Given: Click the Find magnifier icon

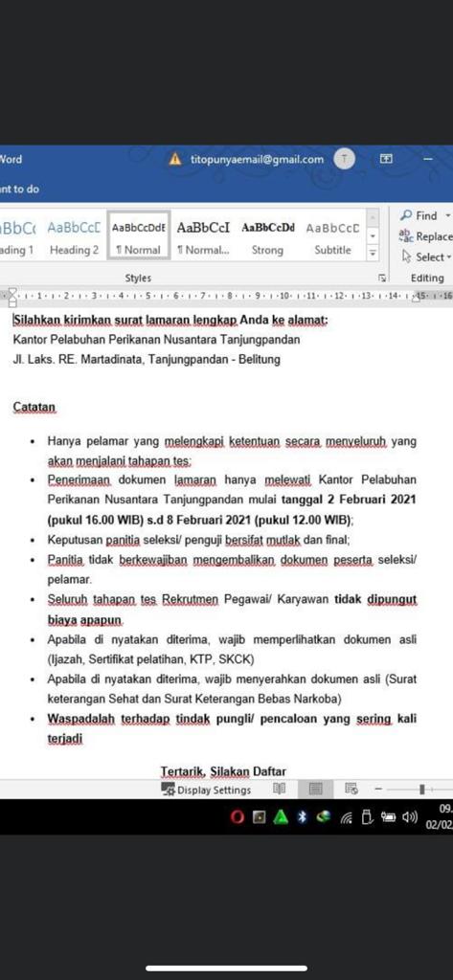Looking at the screenshot, I should click(406, 215).
